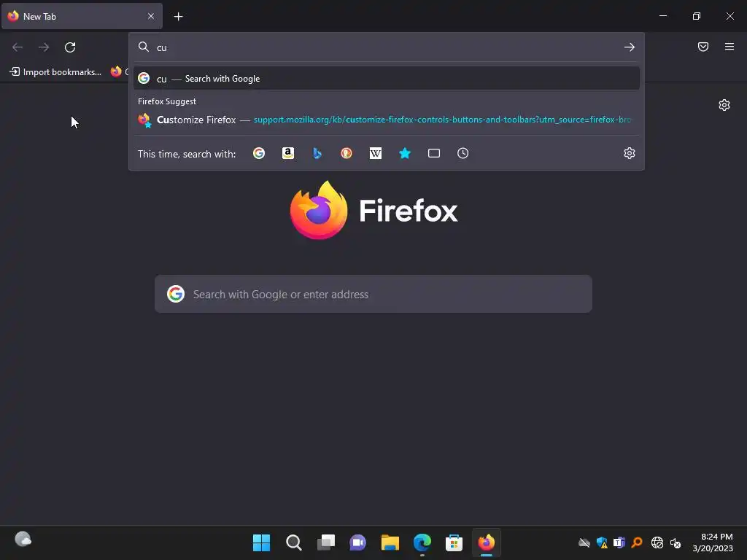Open weather widget on taskbar
The width and height of the screenshot is (747, 560).
[23, 540]
